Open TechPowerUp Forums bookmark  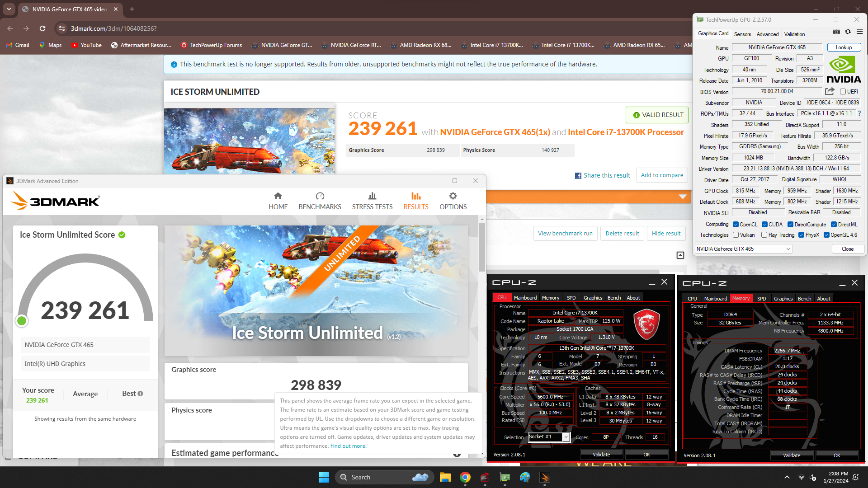tap(212, 45)
